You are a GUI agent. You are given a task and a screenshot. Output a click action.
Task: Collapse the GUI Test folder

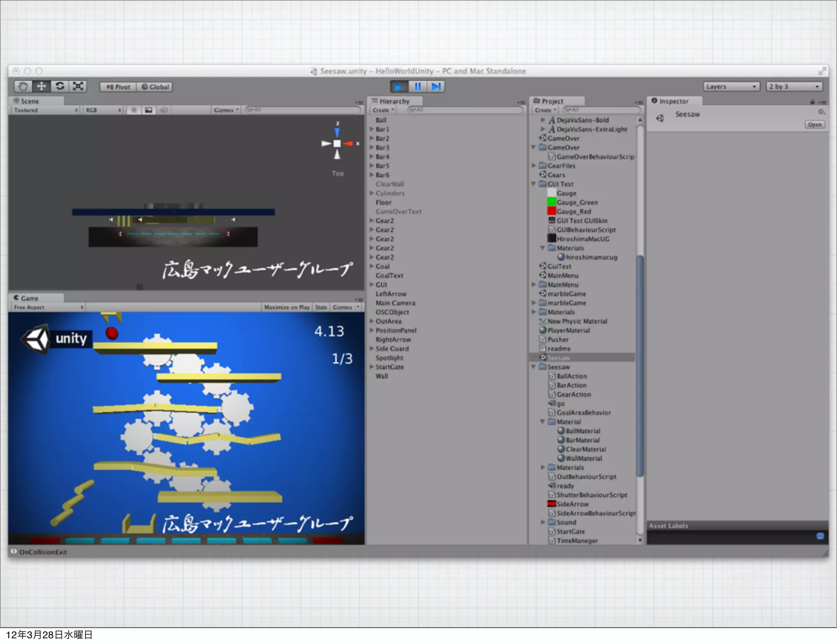pyautogui.click(x=533, y=184)
